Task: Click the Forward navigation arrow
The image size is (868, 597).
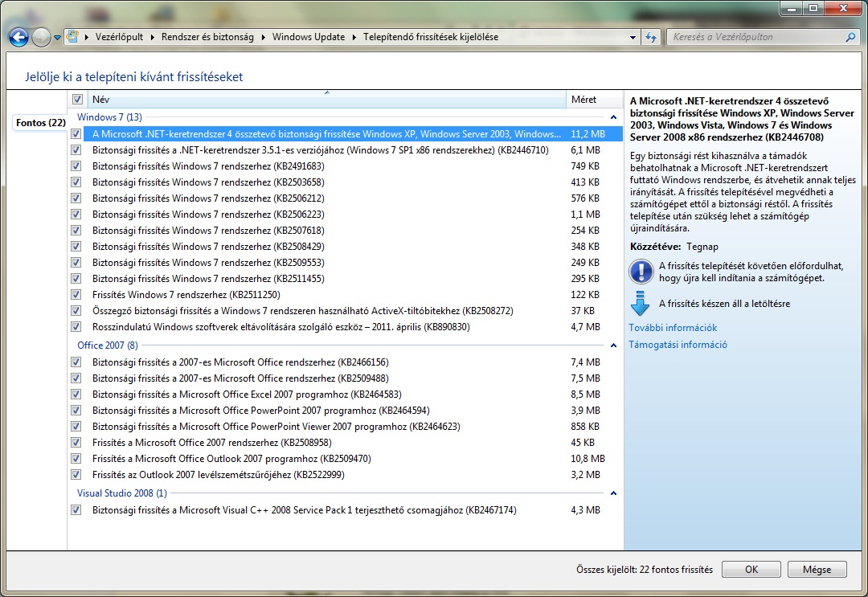Action: tap(41, 37)
